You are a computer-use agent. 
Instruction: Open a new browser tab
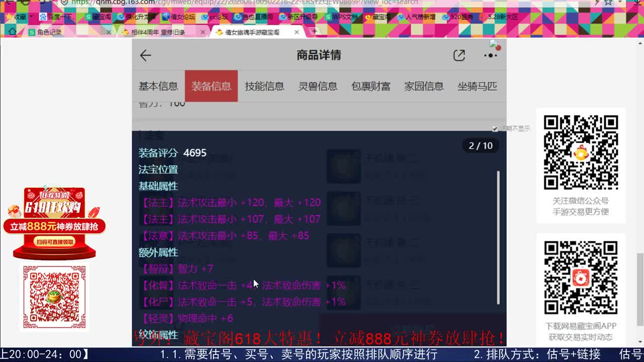314,31
